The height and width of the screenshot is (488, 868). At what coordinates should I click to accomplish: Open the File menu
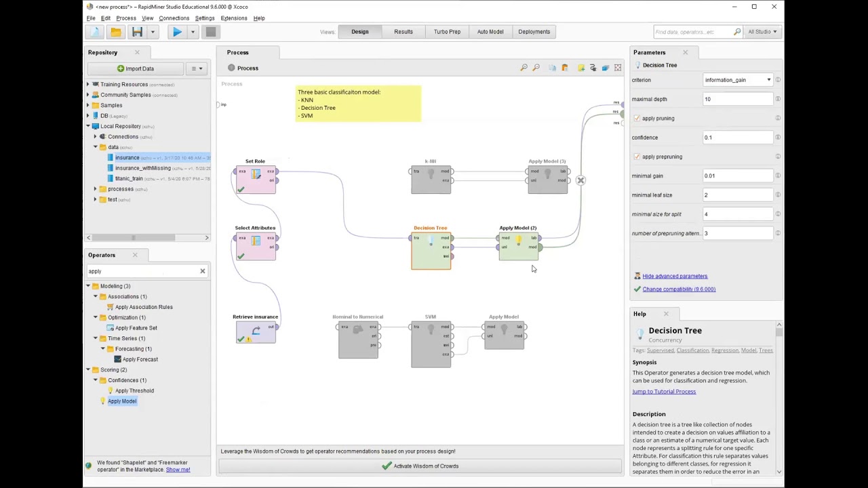pos(91,18)
